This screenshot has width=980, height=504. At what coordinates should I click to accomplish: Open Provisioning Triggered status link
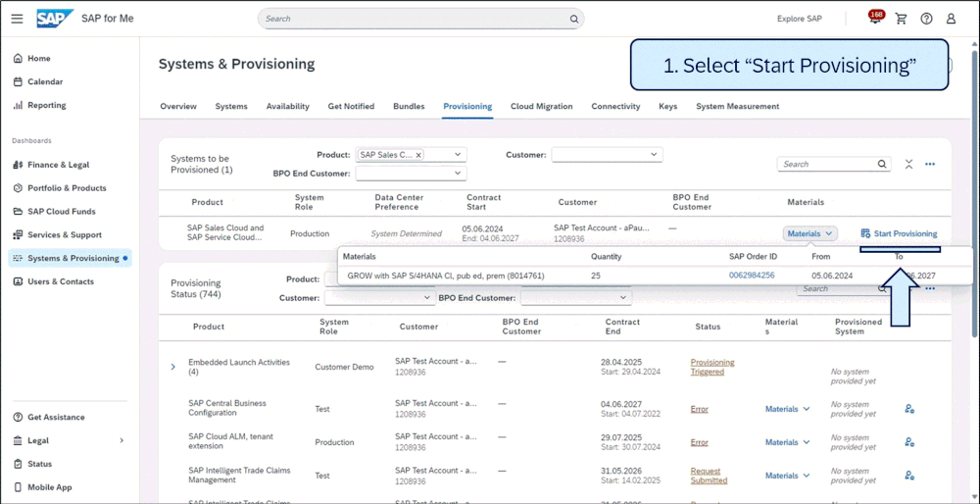pyautogui.click(x=712, y=367)
